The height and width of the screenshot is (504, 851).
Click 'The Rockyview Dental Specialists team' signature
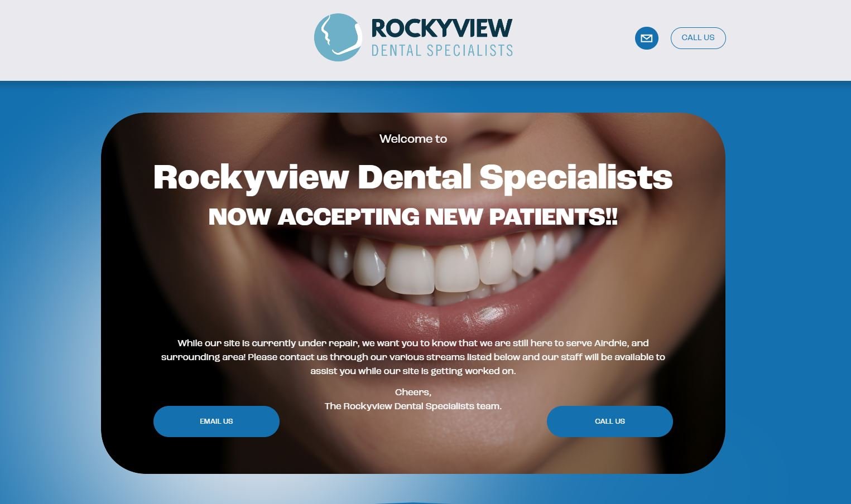point(413,406)
